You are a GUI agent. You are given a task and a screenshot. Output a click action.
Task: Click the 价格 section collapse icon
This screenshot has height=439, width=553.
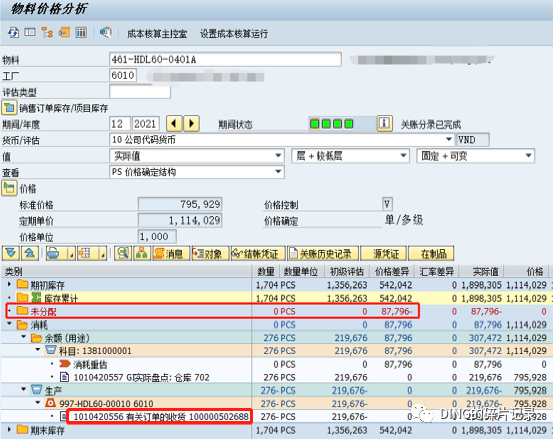click(9, 188)
